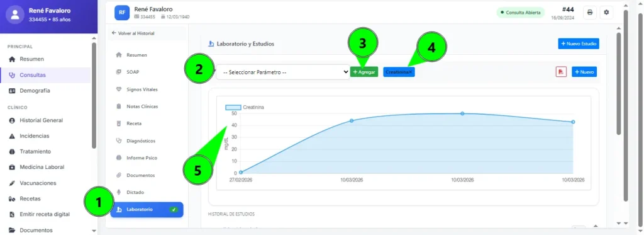Image resolution: width=644 pixels, height=235 pixels.
Task: Open Demografía in the main sidebar
Action: pos(45,91)
